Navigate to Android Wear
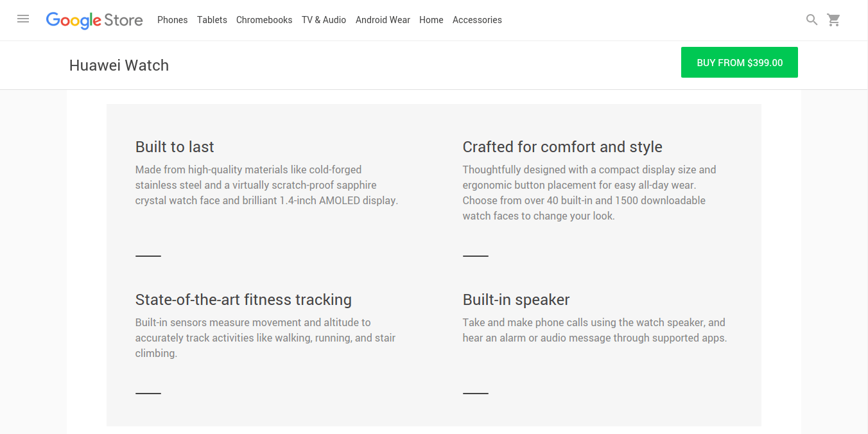 click(383, 20)
